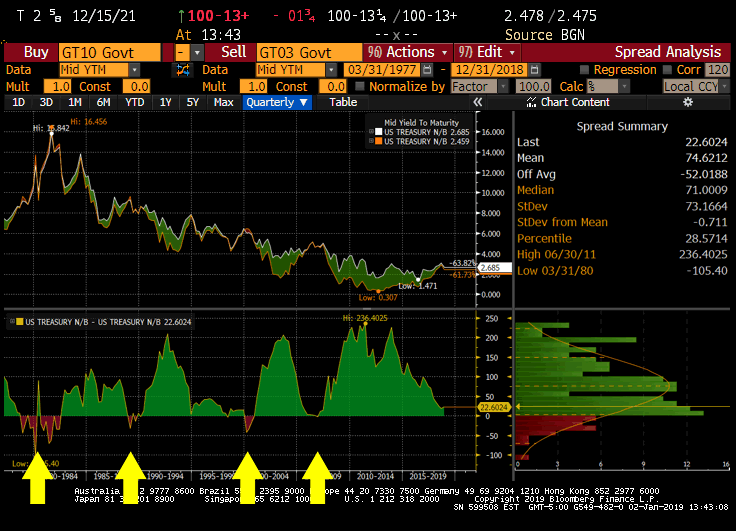Expand the second US TREASURY legend entry
Screen dimensions: 736x531
click(371, 141)
